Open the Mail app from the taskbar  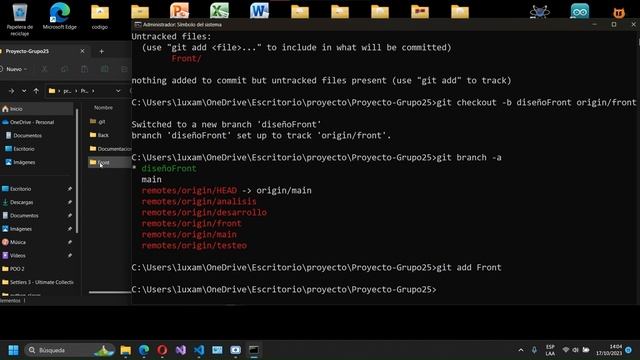click(217, 350)
